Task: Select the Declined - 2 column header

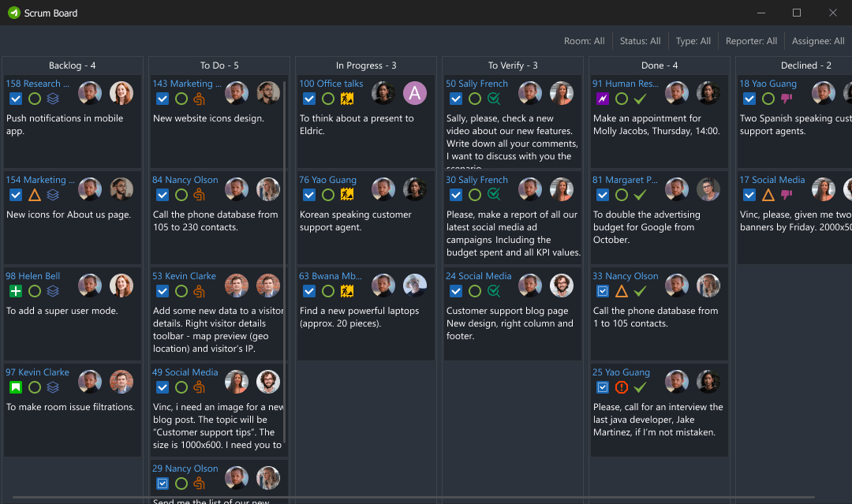Action: pyautogui.click(x=805, y=65)
